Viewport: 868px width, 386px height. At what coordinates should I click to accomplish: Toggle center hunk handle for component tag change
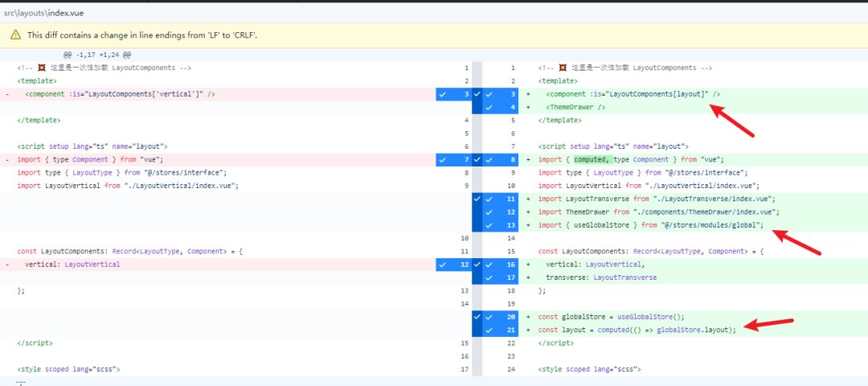(477, 101)
